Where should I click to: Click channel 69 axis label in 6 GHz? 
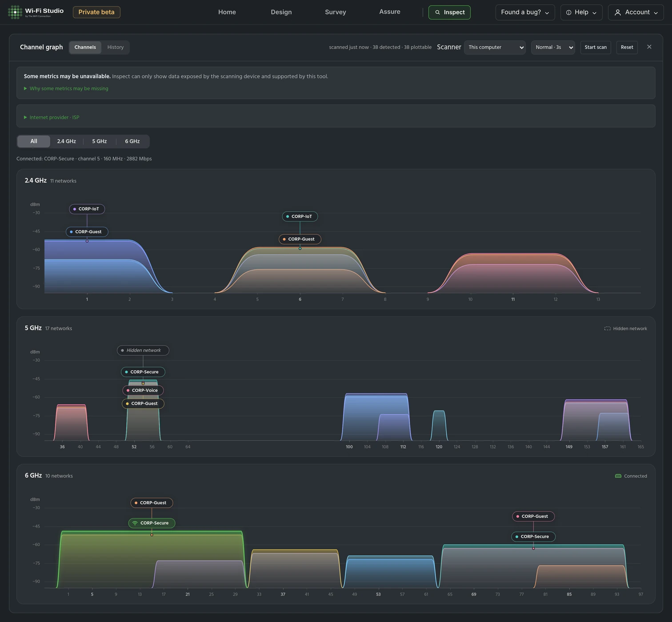click(474, 594)
